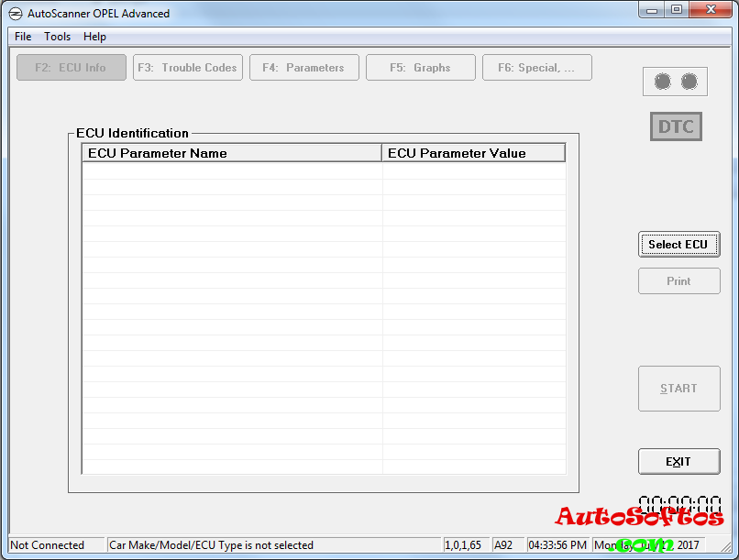Switch to F2: ECU Info tab
This screenshot has width=739, height=560.
(x=72, y=67)
